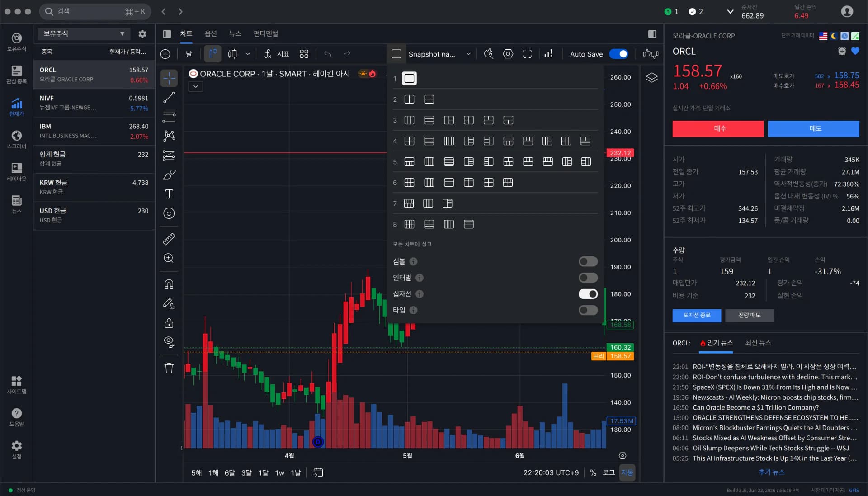
Task: Select the Text annotation tool
Action: [x=169, y=194]
